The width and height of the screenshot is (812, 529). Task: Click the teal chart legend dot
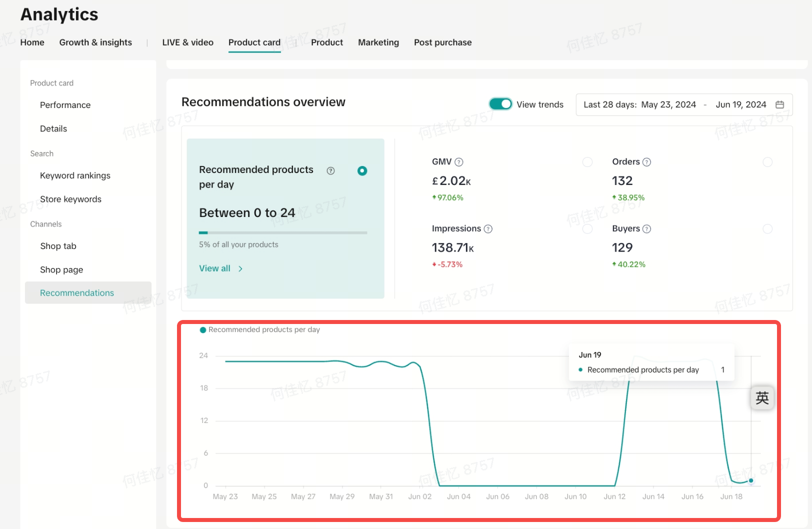203,330
